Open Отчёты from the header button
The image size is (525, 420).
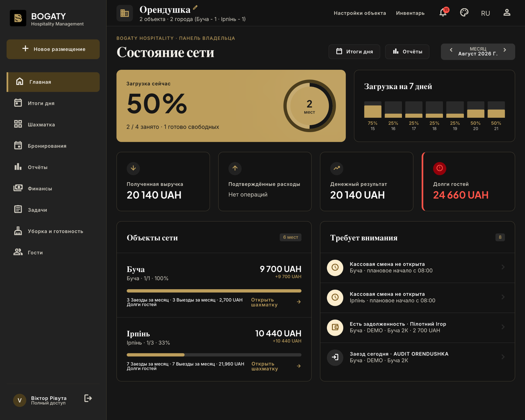[x=407, y=52]
